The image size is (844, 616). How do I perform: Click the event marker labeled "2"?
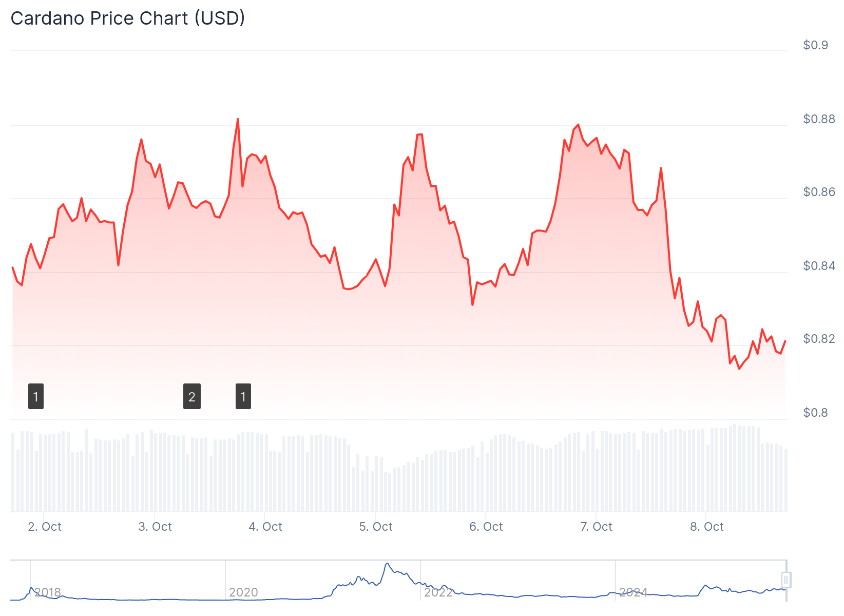[191, 396]
